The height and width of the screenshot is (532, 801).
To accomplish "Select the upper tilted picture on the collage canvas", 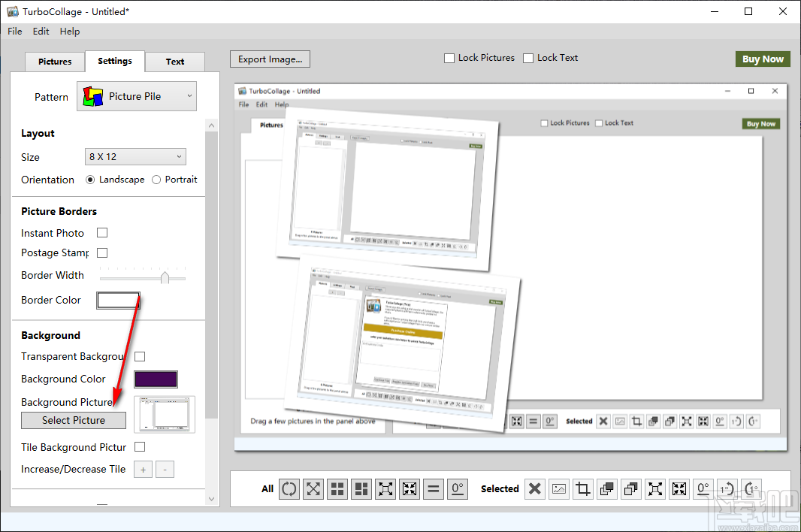I will click(388, 189).
